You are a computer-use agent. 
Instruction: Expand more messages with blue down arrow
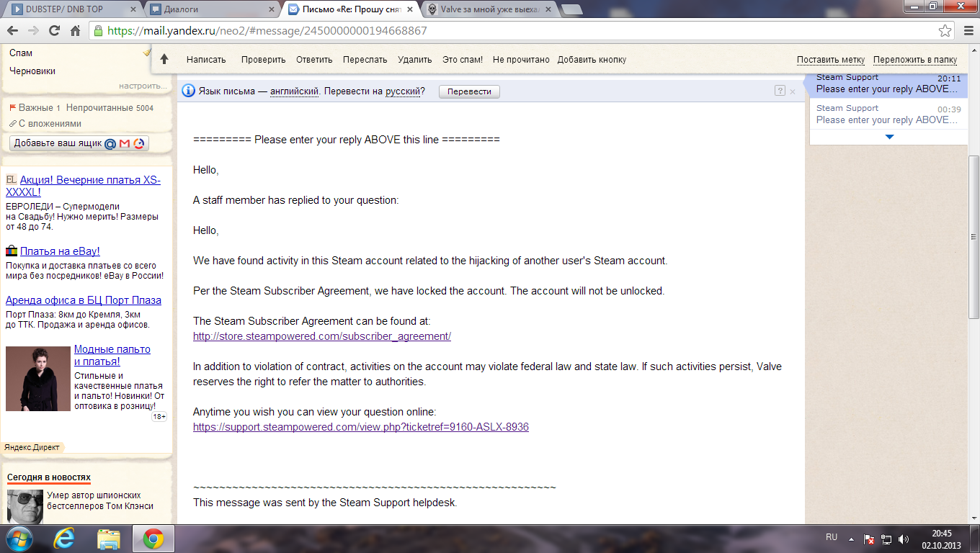(x=889, y=136)
